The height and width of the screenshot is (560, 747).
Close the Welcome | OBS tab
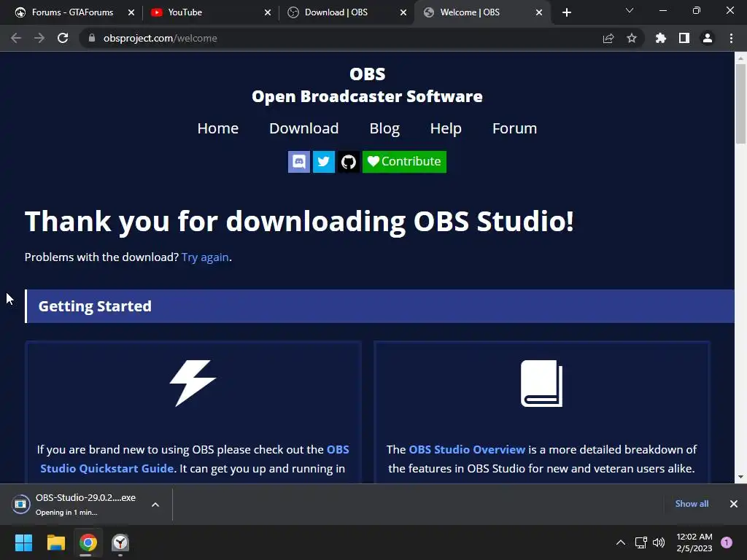click(x=539, y=12)
